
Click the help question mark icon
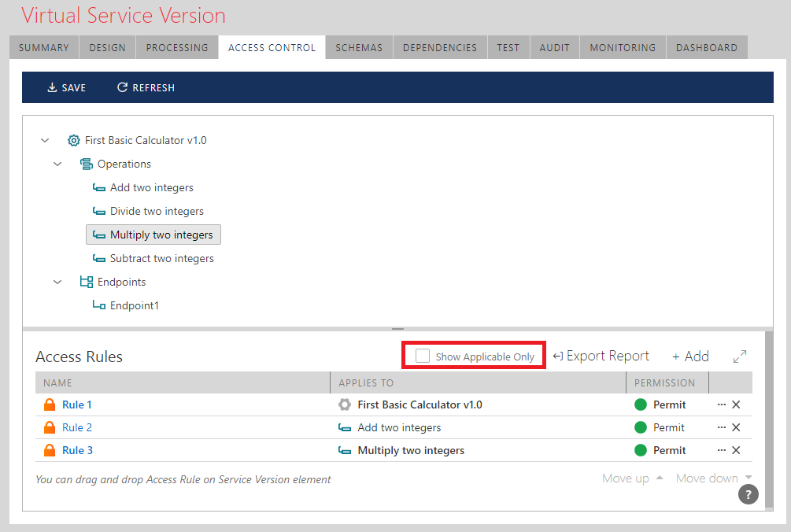(748, 494)
